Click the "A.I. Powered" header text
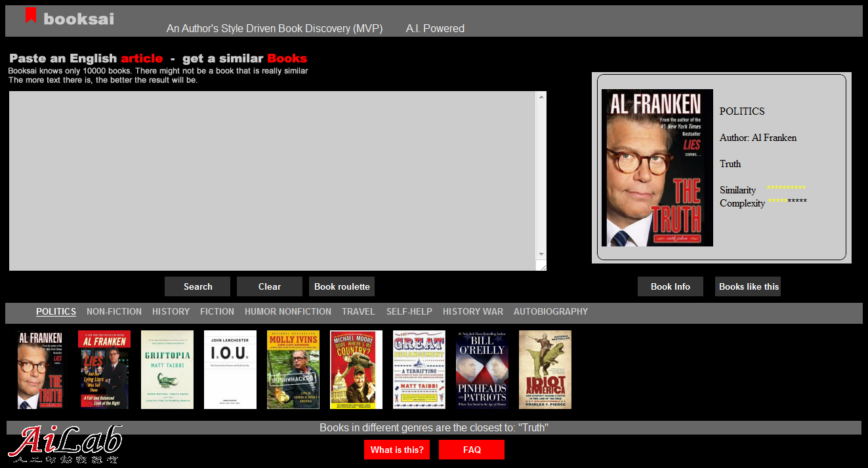Image resolution: width=868 pixels, height=468 pixels. tap(435, 28)
